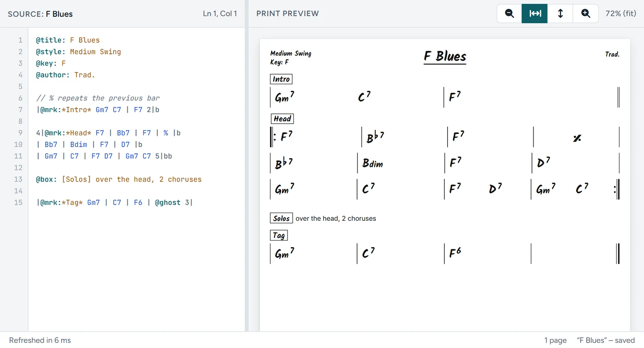Click the C7 chord in the Intro row
644x348 pixels.
(x=364, y=97)
